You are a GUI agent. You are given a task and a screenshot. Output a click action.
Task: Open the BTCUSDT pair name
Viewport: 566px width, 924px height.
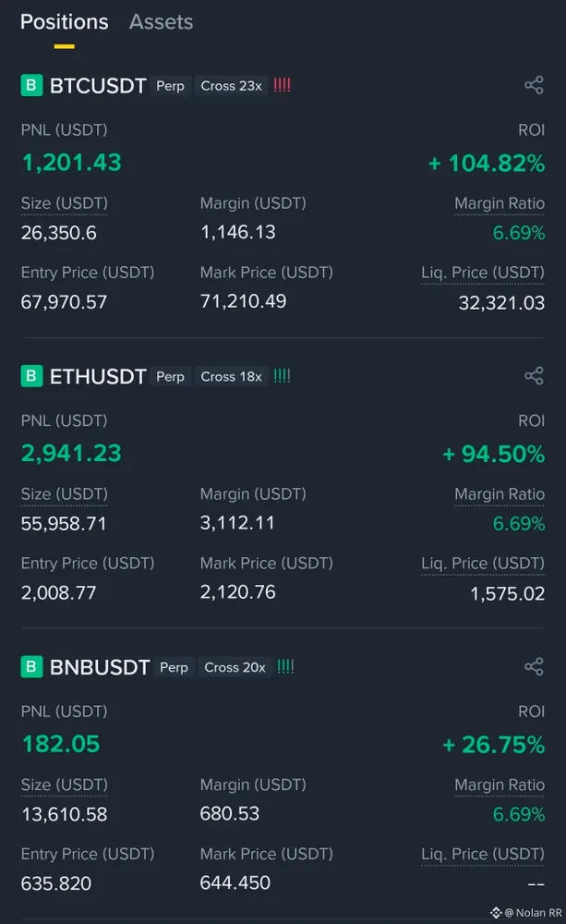(x=98, y=86)
